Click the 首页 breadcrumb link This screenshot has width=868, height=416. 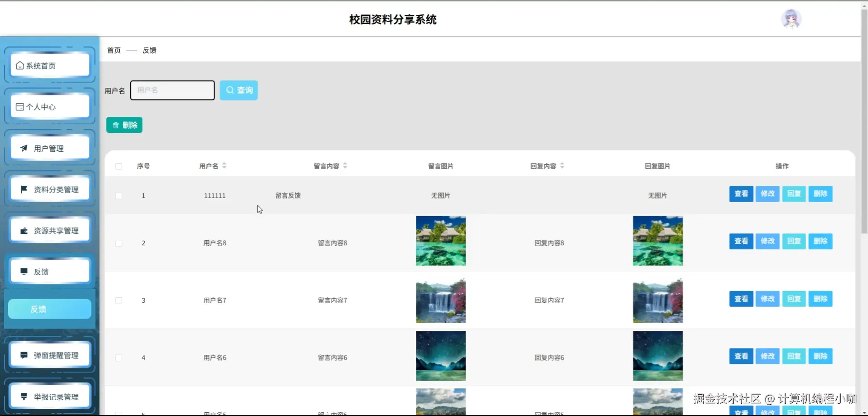pos(114,50)
